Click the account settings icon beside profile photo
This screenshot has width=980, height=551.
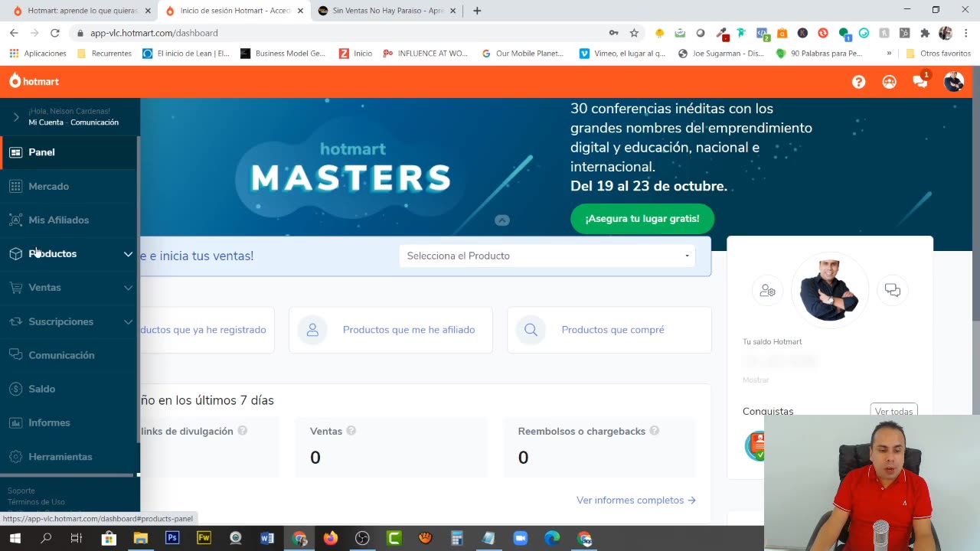click(x=767, y=291)
